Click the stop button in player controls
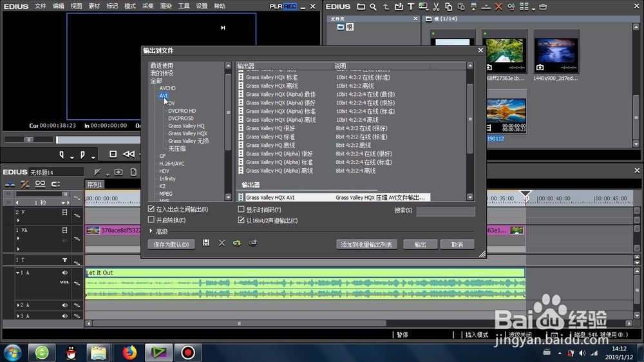644x362 pixels. [x=113, y=154]
